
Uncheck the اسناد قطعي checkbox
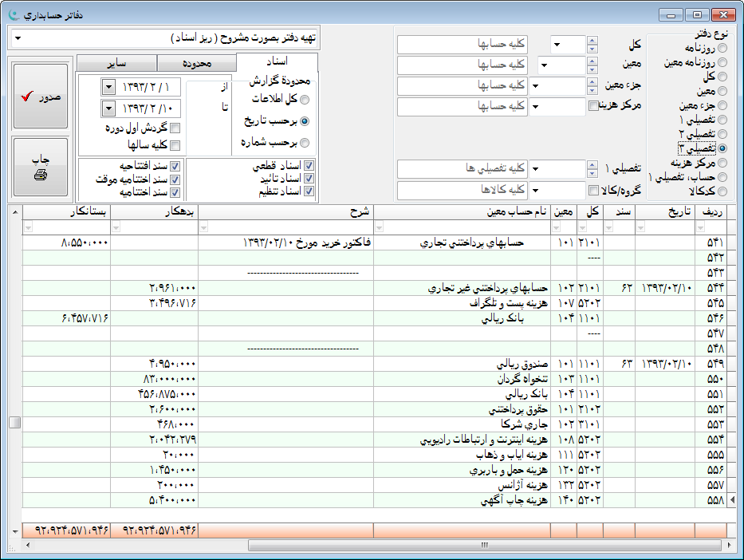click(309, 166)
